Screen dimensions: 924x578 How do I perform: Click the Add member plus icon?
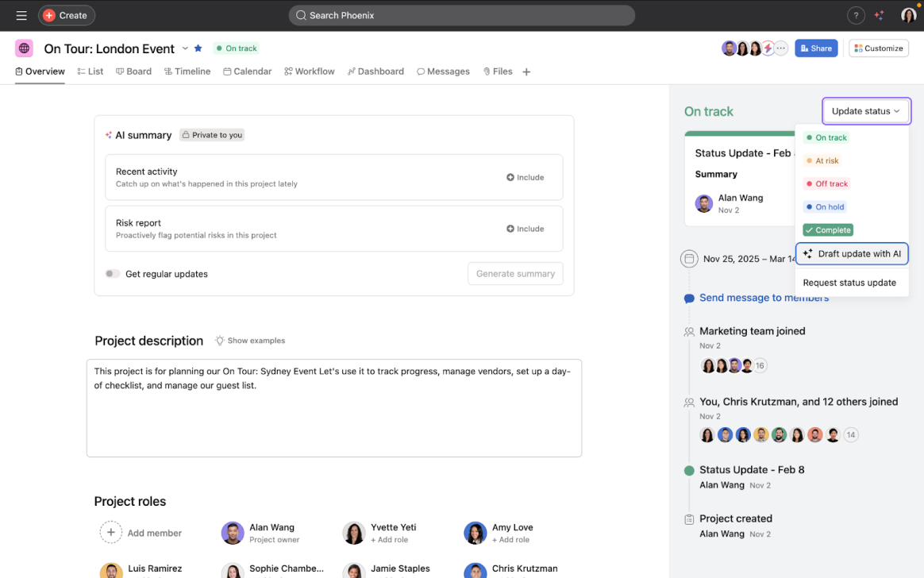pyautogui.click(x=111, y=533)
